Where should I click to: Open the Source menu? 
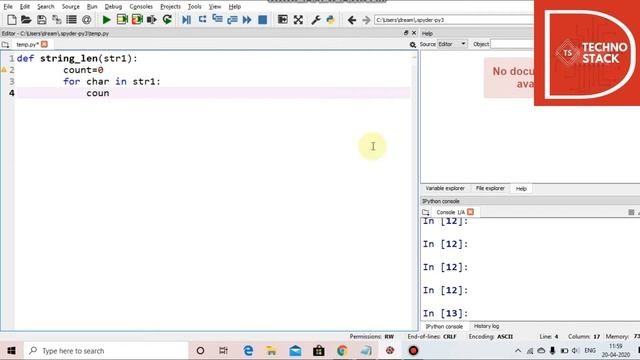71,7
